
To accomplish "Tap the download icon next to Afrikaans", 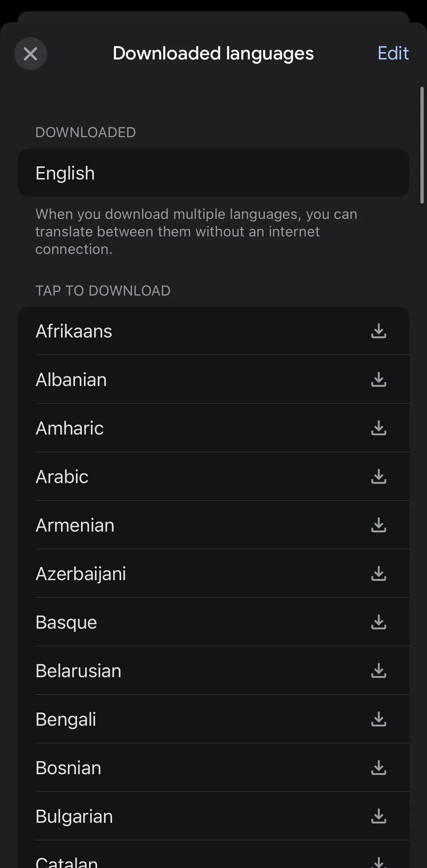I will 379,331.
